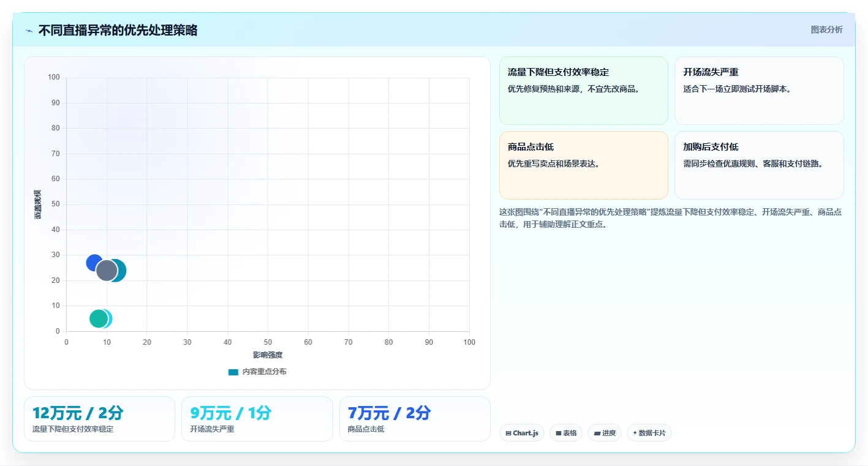Select the gray bubble in the chart

(107, 270)
